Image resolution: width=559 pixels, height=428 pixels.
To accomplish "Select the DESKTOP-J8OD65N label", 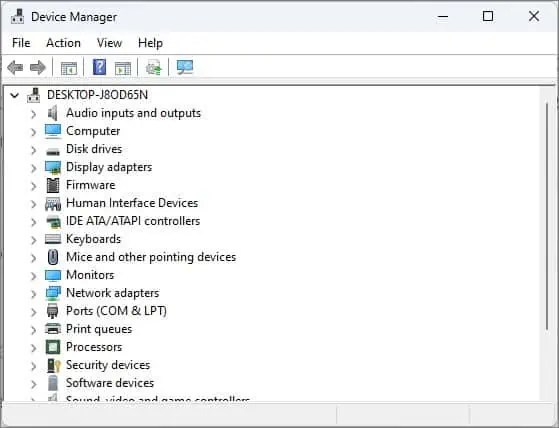I will tap(97, 95).
